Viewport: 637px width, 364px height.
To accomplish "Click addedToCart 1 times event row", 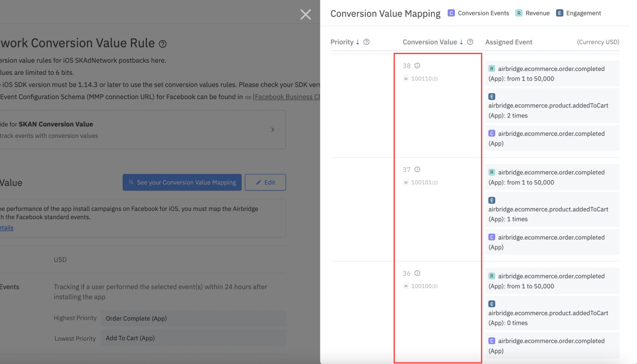I will (x=552, y=209).
